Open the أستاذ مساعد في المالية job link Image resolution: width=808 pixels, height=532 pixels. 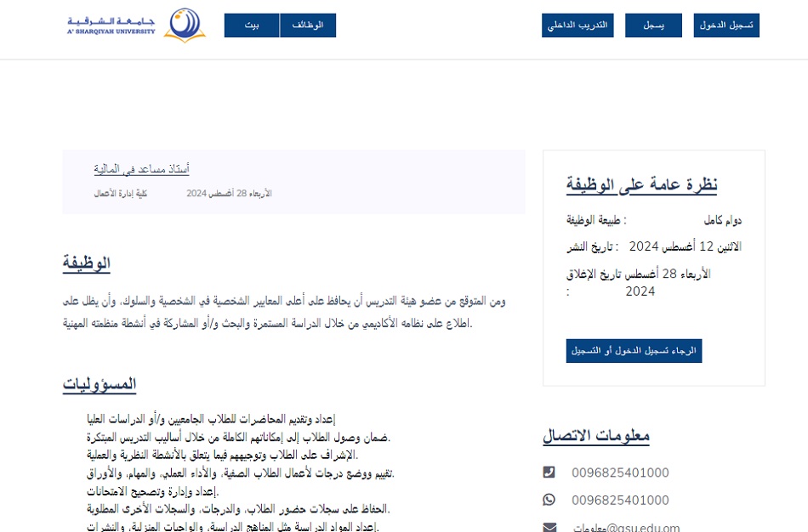pos(141,169)
